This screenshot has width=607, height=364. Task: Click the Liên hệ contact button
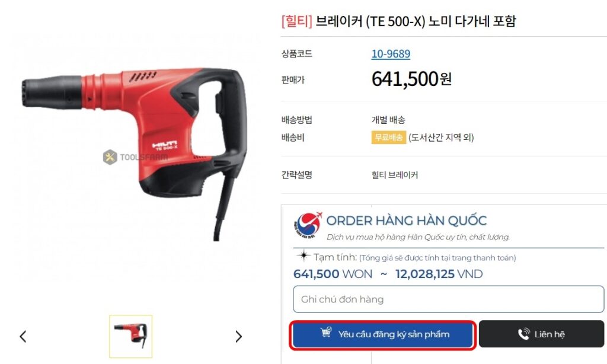pos(541,334)
